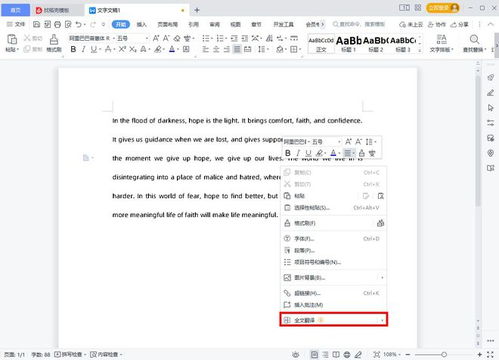Viewport: 499px width, 360px height.
Task: Apply Superscript X² formatting
Action: pos(122,49)
